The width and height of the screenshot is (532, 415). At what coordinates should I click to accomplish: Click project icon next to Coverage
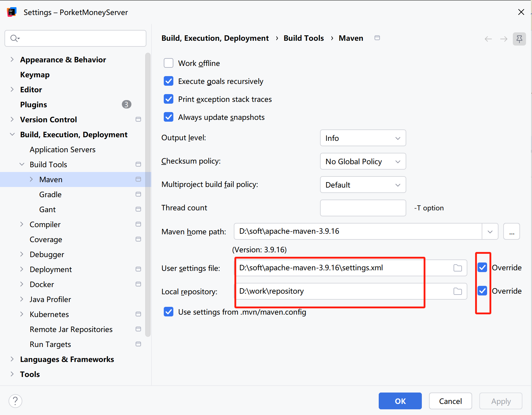(138, 239)
